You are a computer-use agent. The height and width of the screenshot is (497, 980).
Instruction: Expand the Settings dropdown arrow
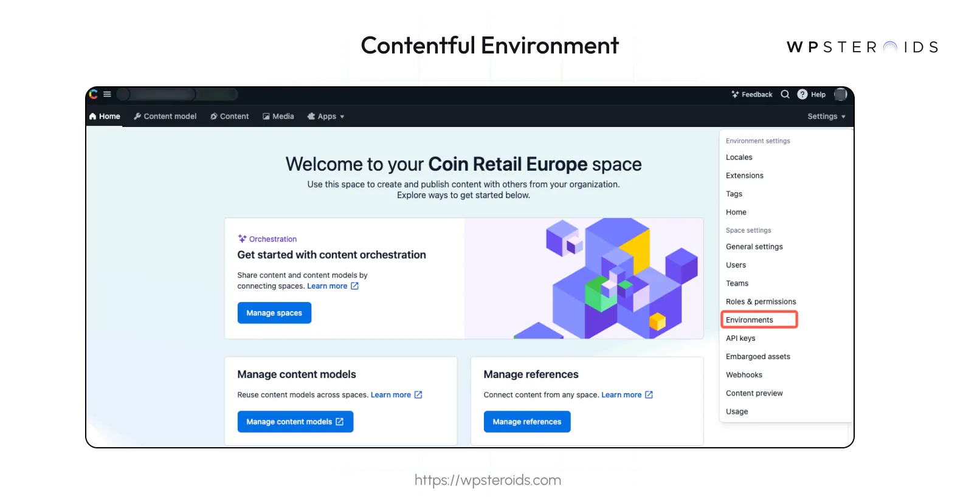point(843,117)
